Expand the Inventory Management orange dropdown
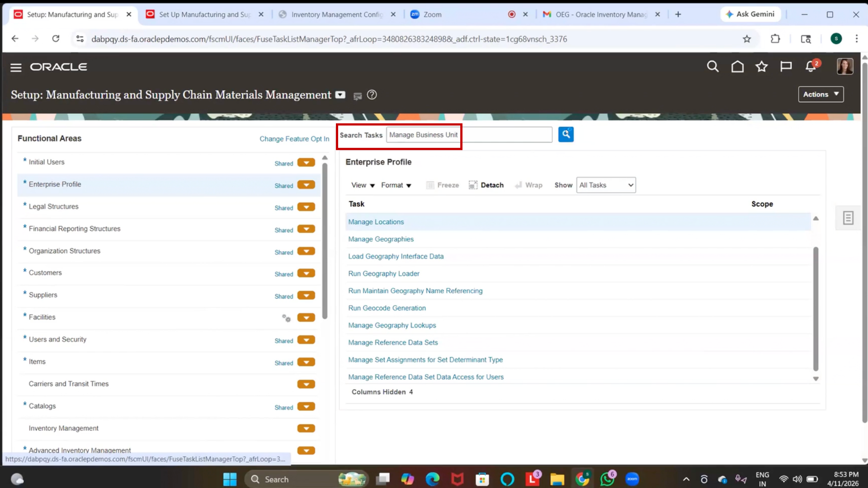Viewport: 868px width, 488px height. click(x=306, y=428)
